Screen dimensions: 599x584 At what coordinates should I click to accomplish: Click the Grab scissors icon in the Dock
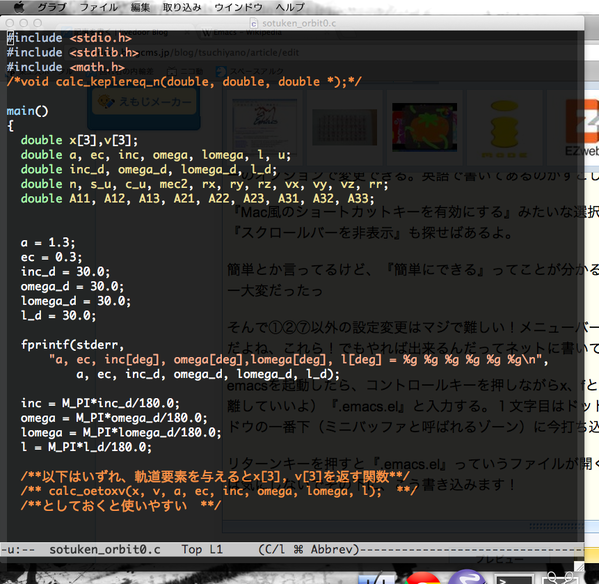click(x=559, y=578)
